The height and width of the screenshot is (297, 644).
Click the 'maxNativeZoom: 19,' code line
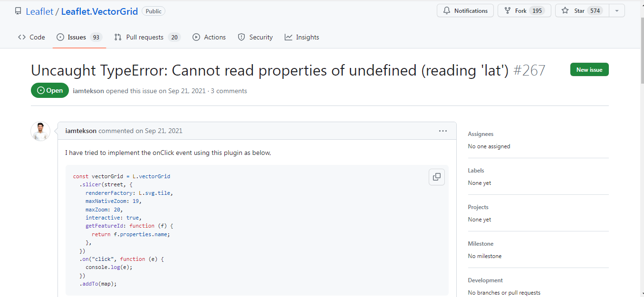[114, 201]
